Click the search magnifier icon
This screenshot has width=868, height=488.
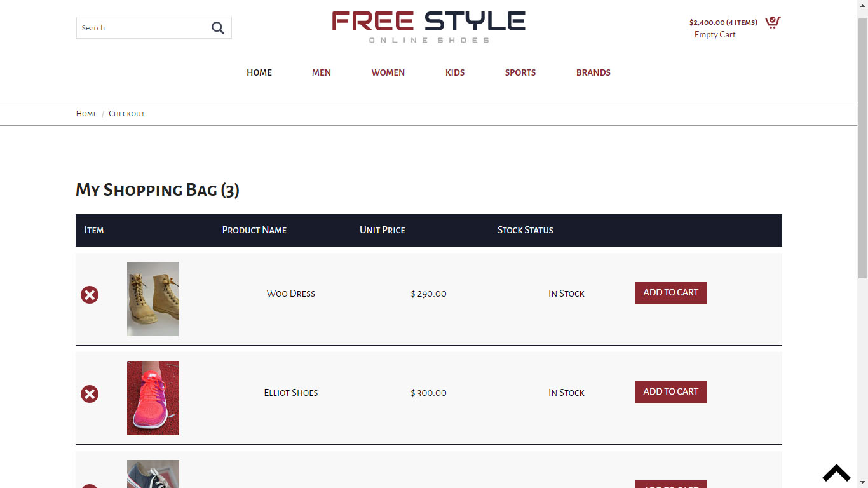click(x=217, y=28)
